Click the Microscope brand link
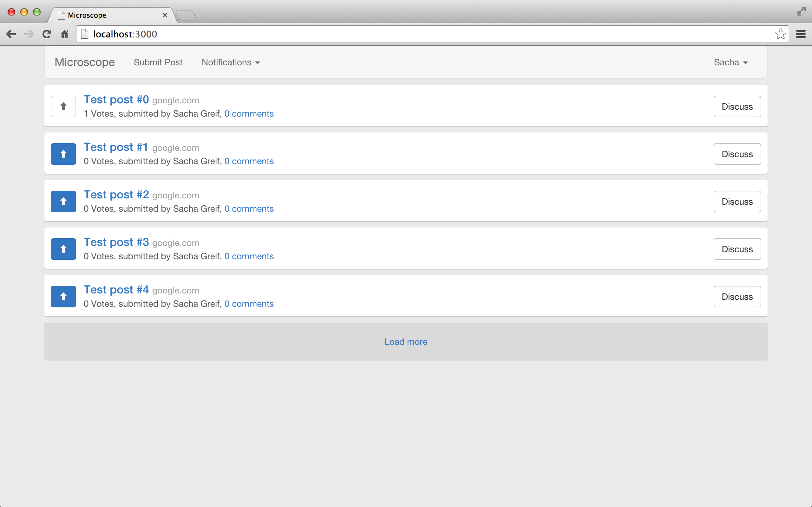The image size is (812, 507). tap(85, 62)
